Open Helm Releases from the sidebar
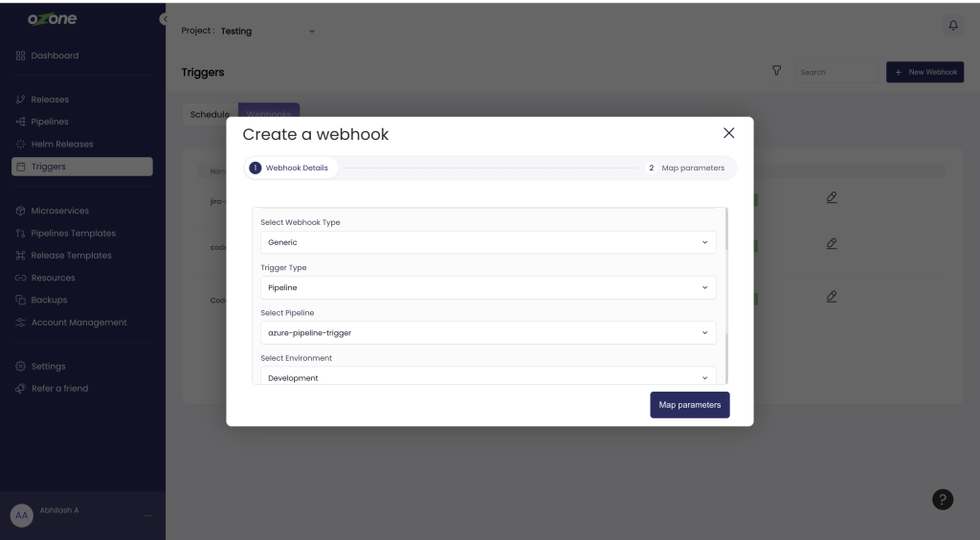Screen dimensions: 980x540 pos(62,145)
